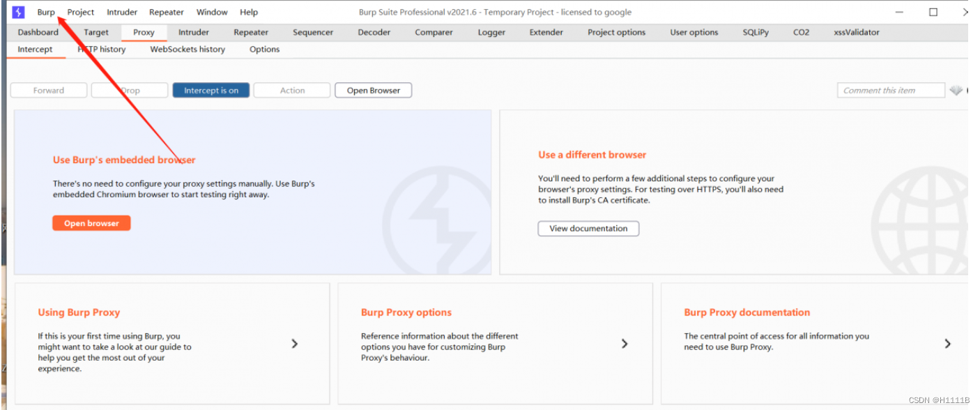Screen dimensions: 980x410
Task: Select the Proxy tab
Action: coord(144,32)
